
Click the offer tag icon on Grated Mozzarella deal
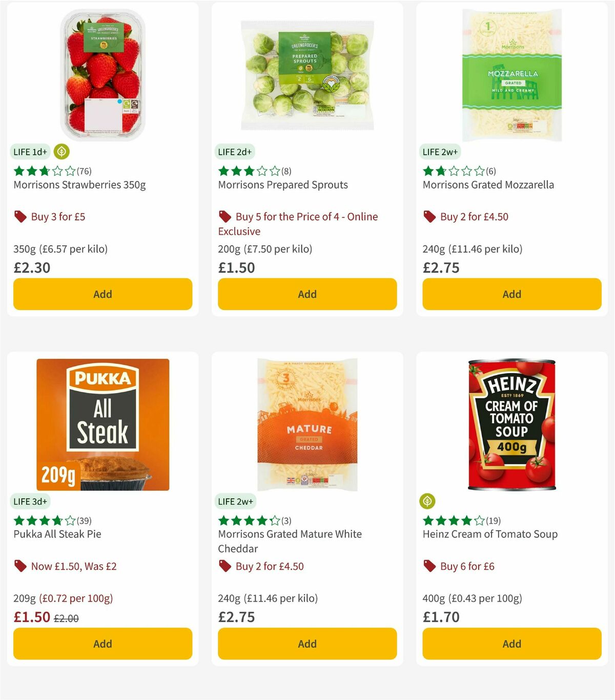click(429, 216)
